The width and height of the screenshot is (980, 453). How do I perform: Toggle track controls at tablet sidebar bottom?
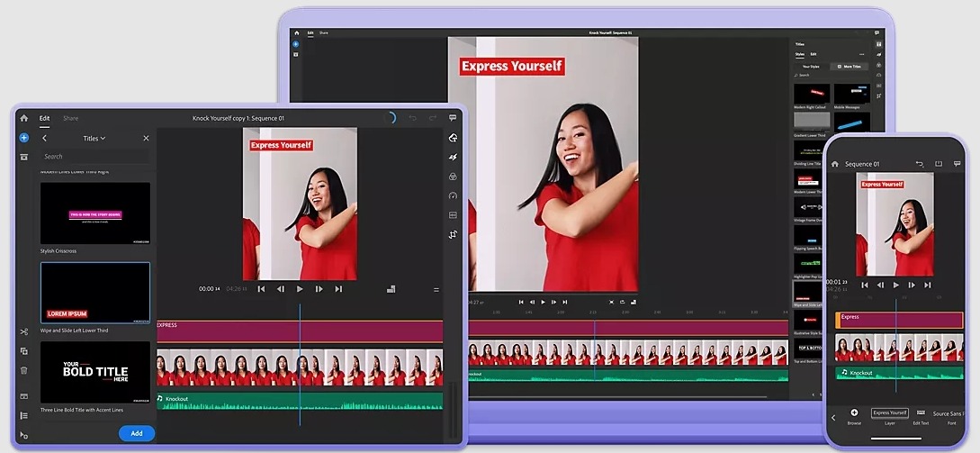23,435
